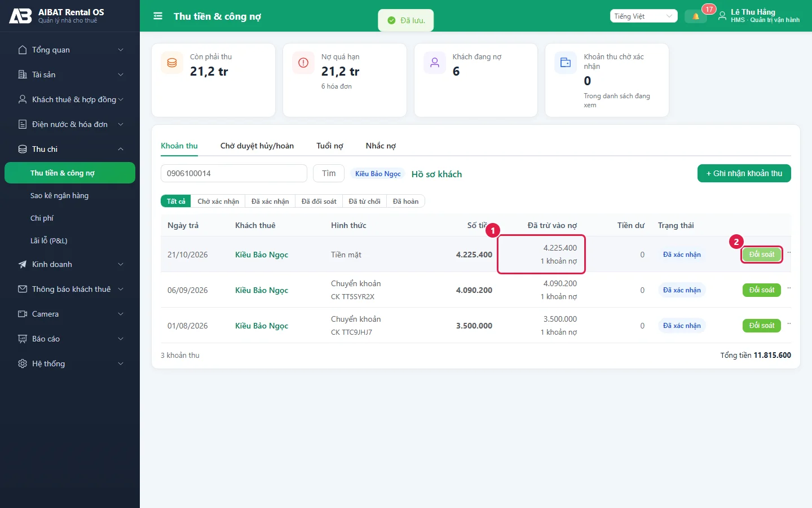Open the three-dots menu for the 21/10/2026 row

[x=789, y=253]
